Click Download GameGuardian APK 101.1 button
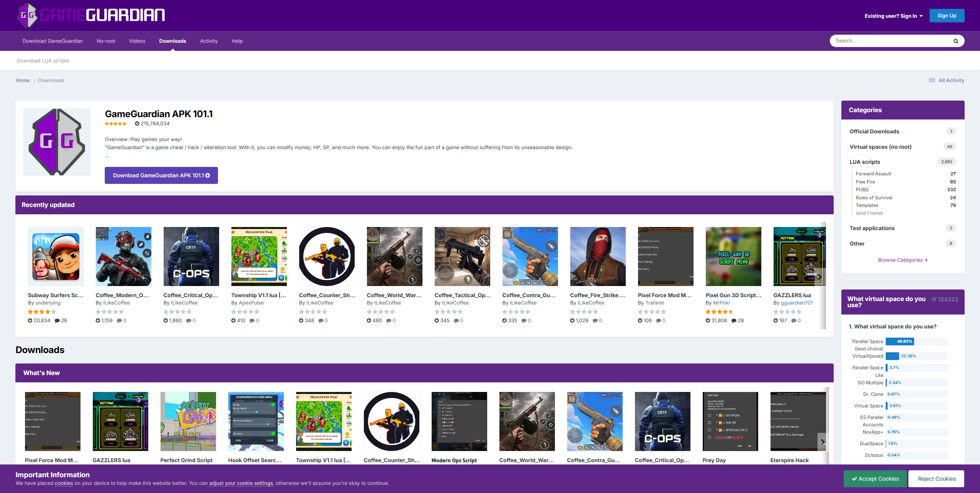This screenshot has width=980, height=493. point(161,175)
